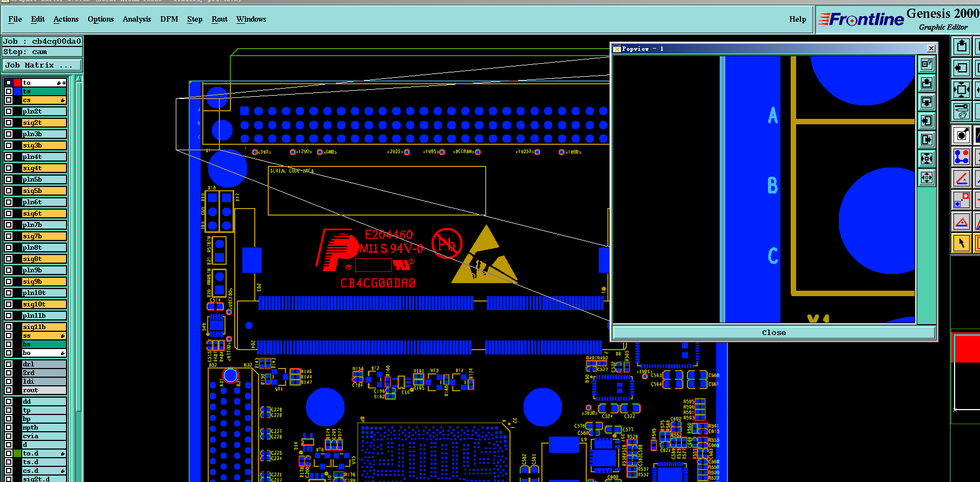The width and height of the screenshot is (980, 482).
Task: Click Popview pan up icon
Action: (x=927, y=83)
